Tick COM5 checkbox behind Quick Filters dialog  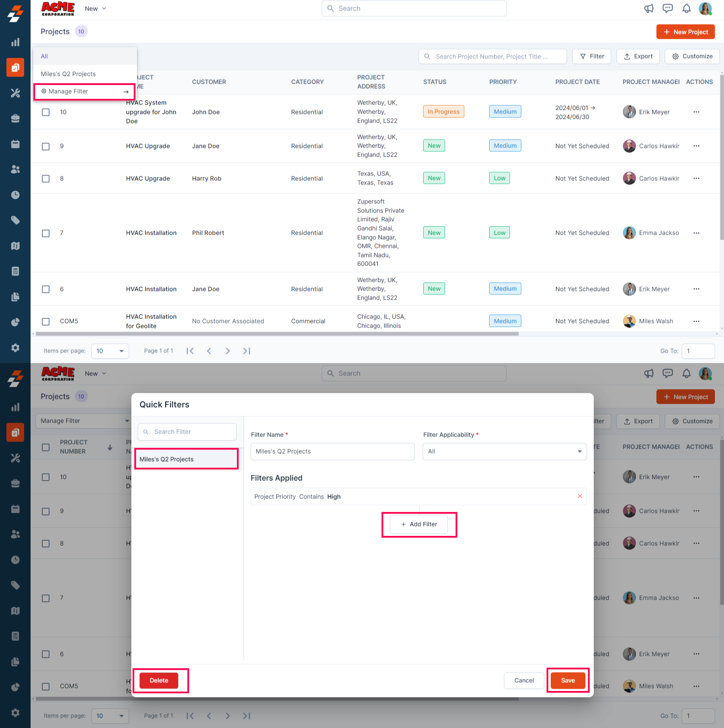click(x=46, y=686)
